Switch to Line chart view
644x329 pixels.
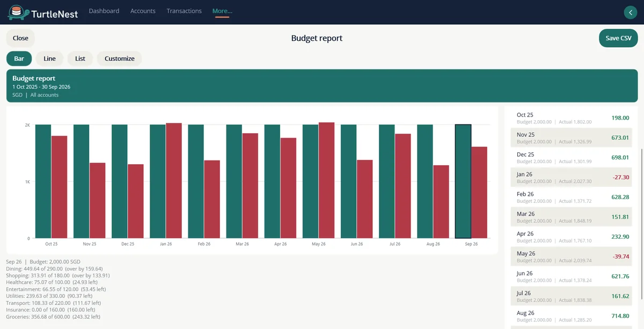click(50, 59)
